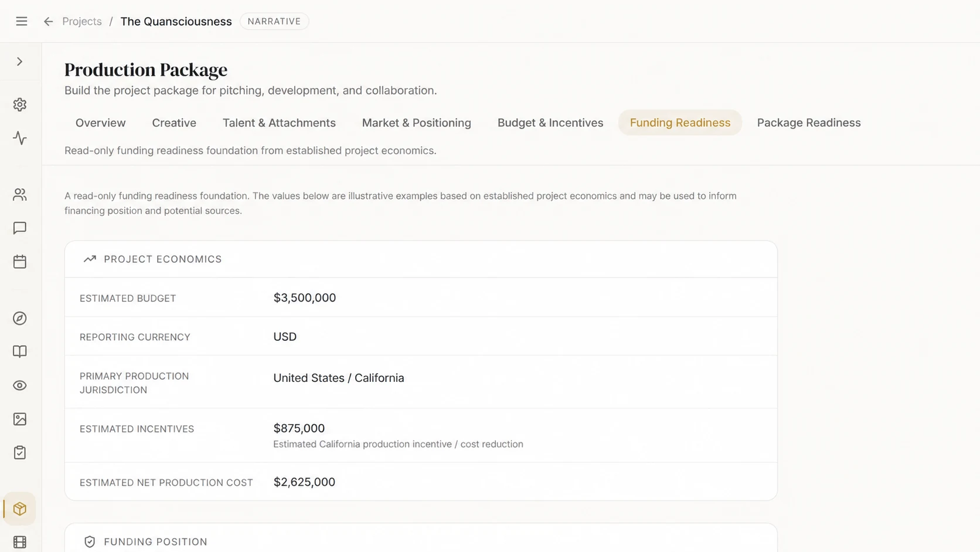Open the Talent & Attachments tab
The height and width of the screenshot is (552, 980).
point(279,123)
